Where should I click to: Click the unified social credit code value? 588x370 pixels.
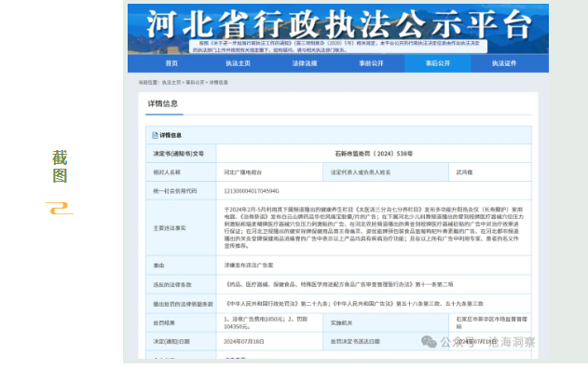[x=252, y=191]
